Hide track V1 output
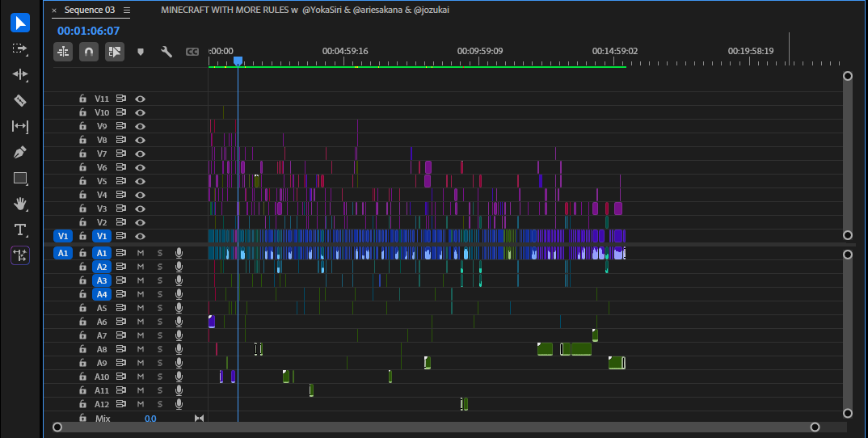Viewport: 868px width, 438px height. (140, 237)
